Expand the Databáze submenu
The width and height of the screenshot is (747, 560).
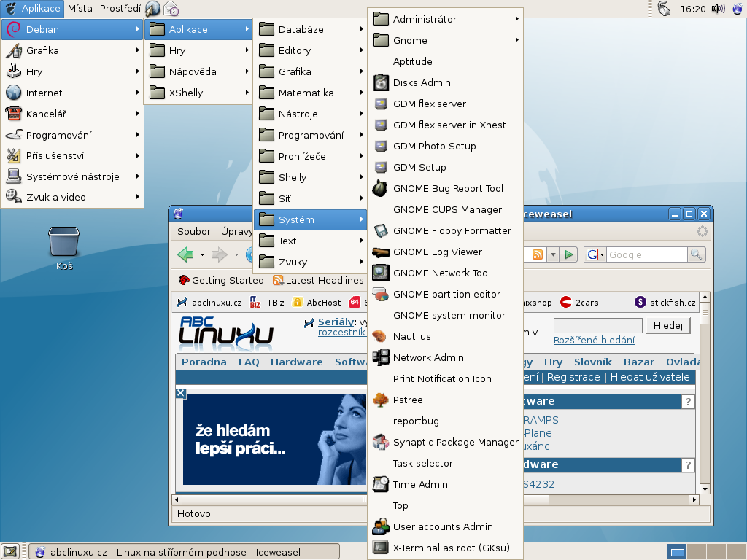click(x=310, y=29)
